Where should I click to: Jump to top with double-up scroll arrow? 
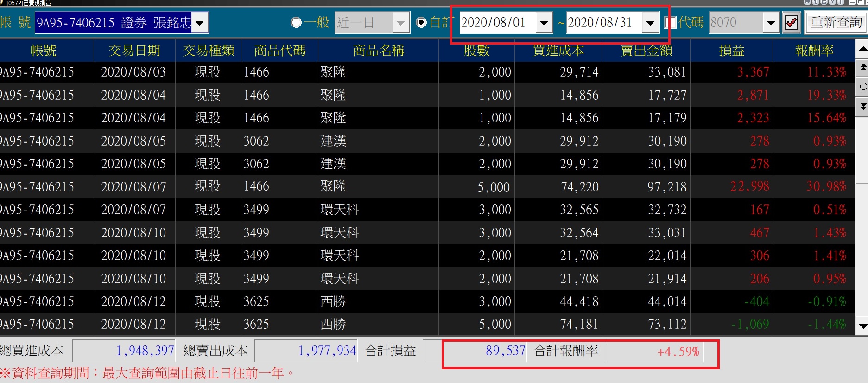click(862, 68)
